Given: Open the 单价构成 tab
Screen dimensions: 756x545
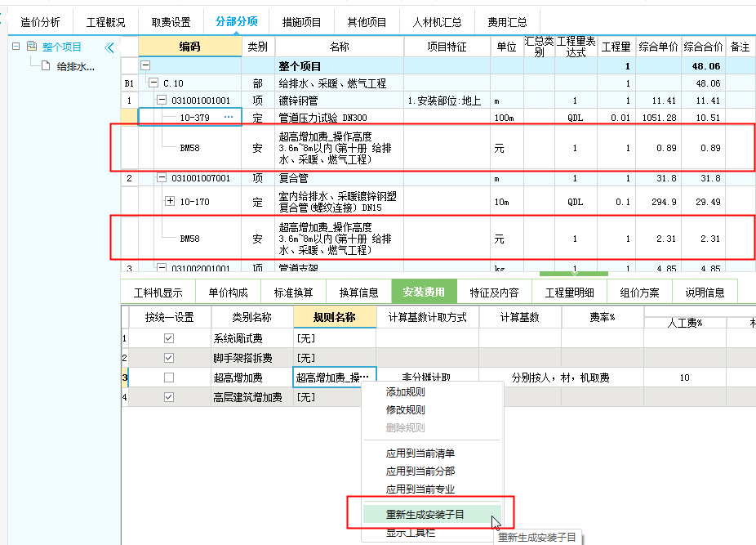Looking at the screenshot, I should (x=228, y=293).
